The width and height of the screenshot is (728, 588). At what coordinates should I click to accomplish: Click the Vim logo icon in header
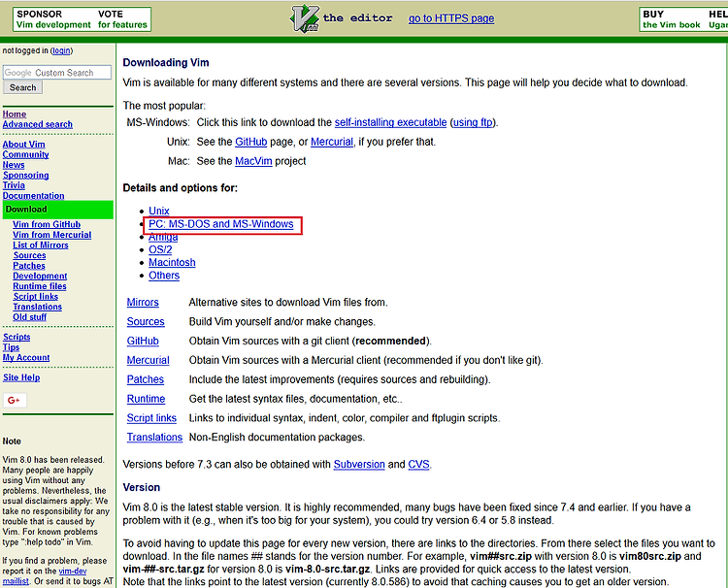305,18
